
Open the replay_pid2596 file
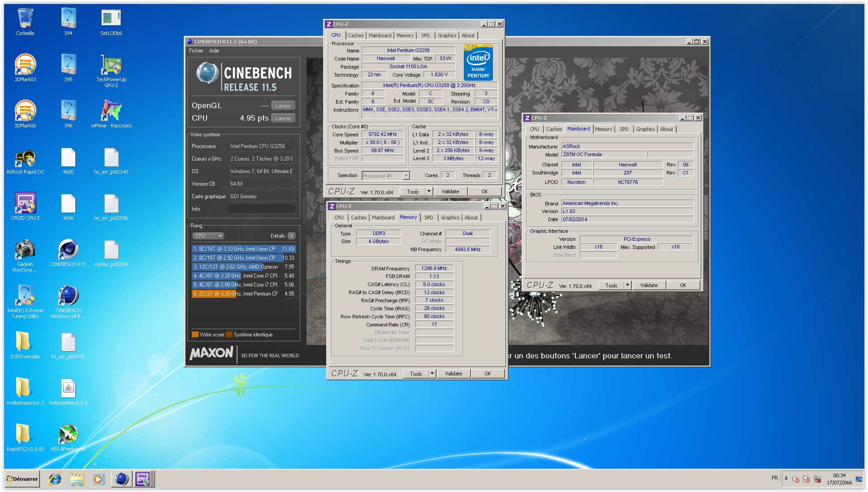(x=111, y=253)
